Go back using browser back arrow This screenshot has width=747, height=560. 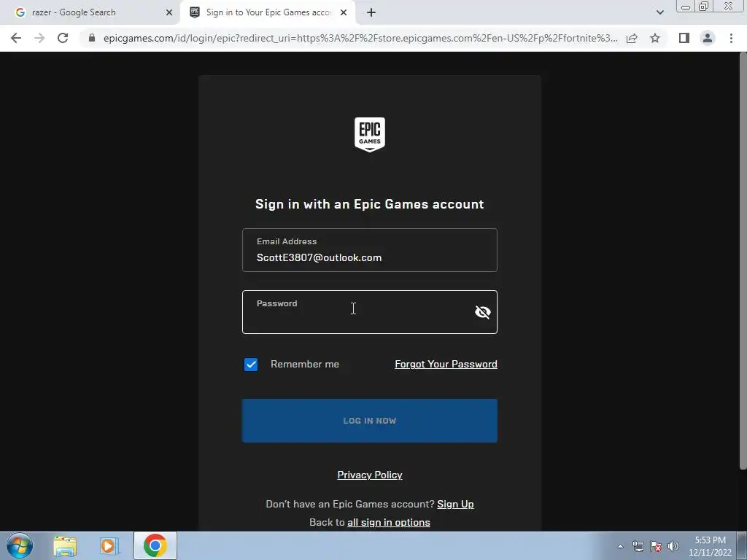point(16,38)
